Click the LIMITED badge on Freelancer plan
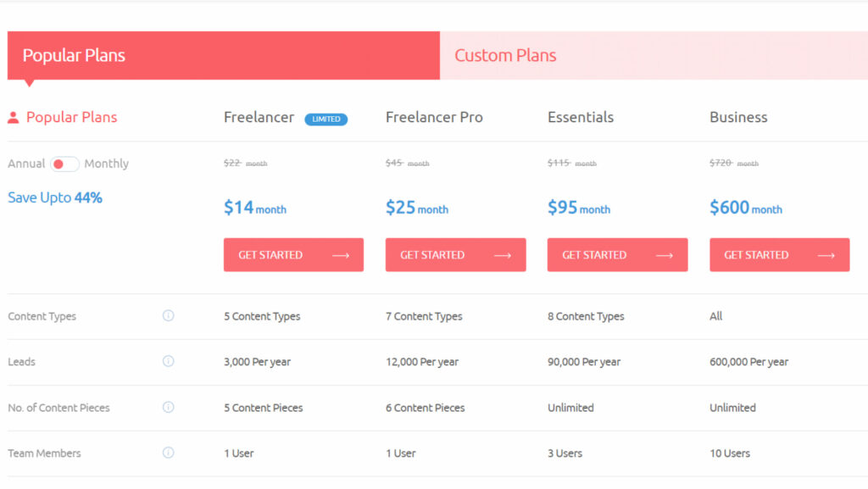The width and height of the screenshot is (868, 489). 325,119
